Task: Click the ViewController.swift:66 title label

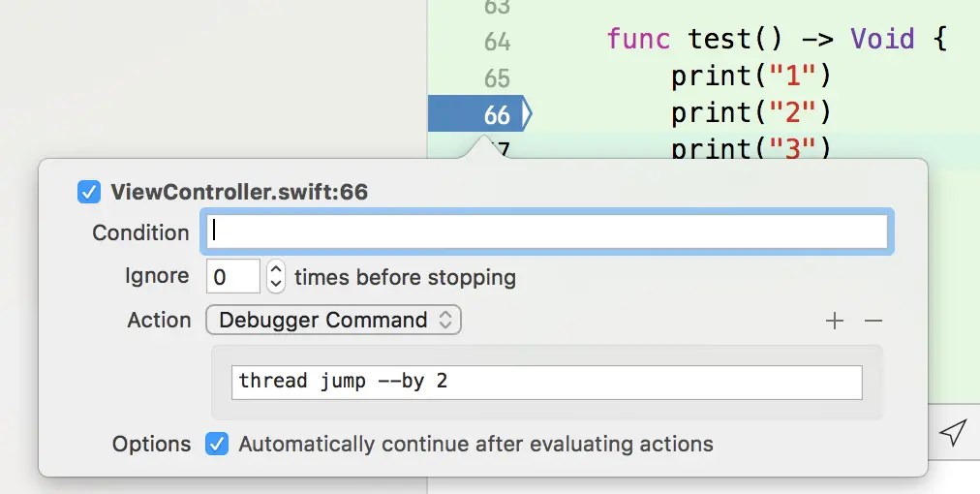Action: click(x=239, y=192)
